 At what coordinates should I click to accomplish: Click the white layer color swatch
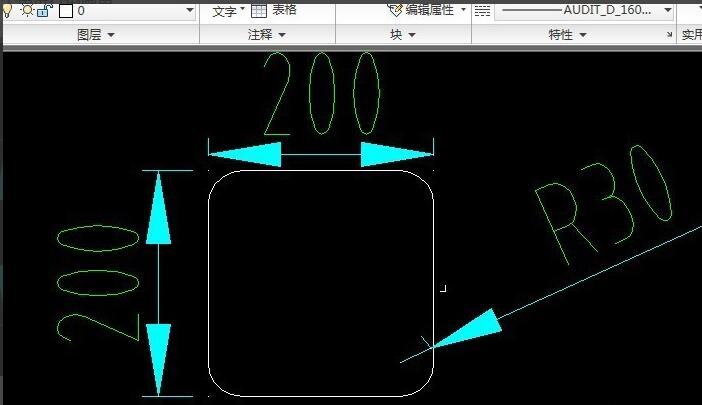pyautogui.click(x=66, y=11)
